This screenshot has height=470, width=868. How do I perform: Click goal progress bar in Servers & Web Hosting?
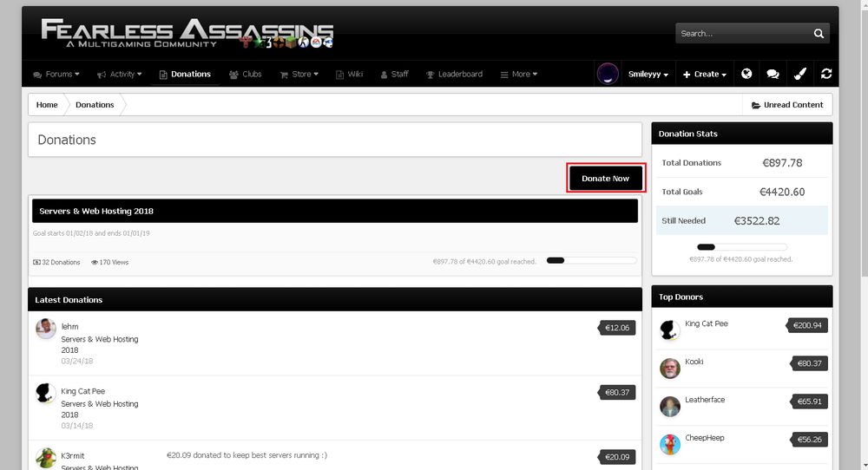(591, 260)
